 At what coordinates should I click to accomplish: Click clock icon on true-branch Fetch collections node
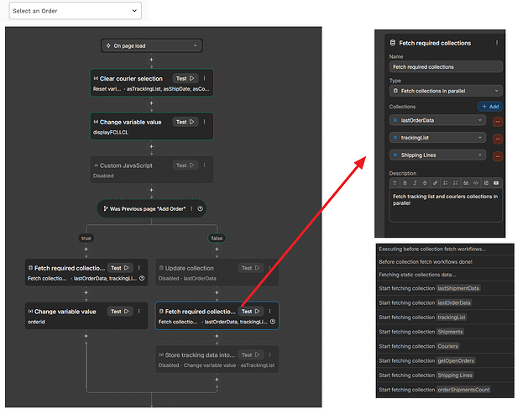point(142,278)
